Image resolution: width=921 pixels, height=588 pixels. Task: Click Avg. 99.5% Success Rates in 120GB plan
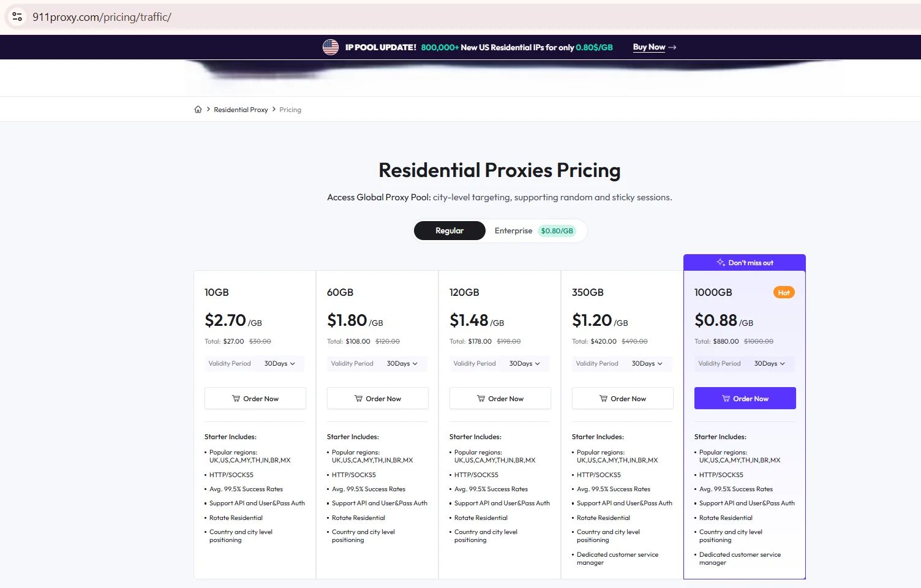[x=491, y=489]
